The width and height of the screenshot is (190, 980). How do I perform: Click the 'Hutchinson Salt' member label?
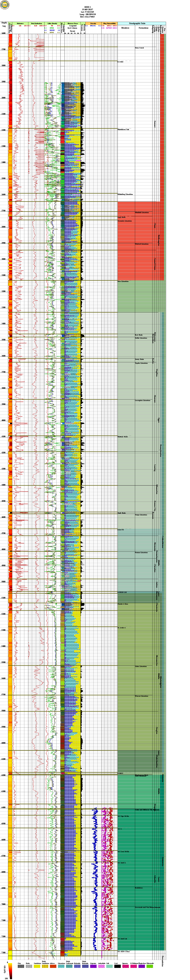pyautogui.click(x=123, y=129)
